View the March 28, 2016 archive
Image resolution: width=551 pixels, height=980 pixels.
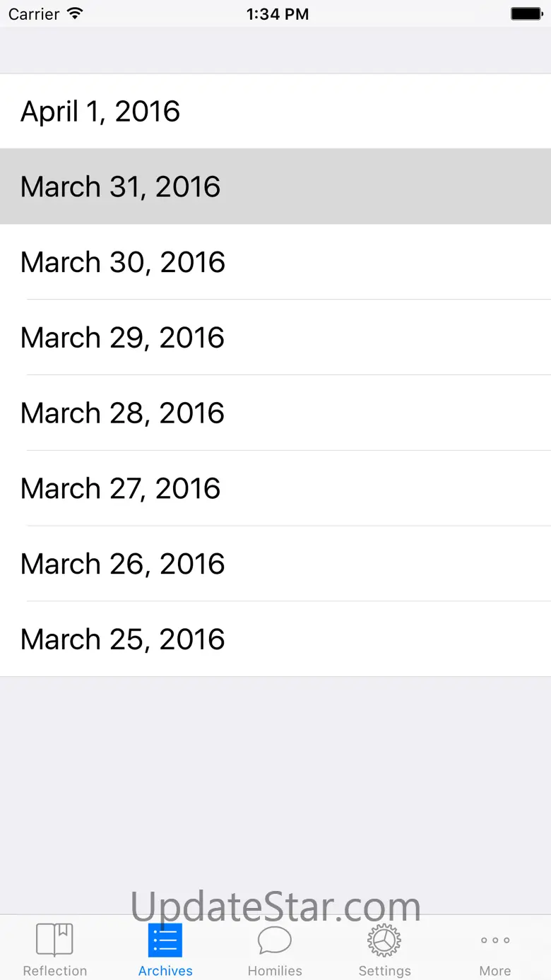(275, 413)
